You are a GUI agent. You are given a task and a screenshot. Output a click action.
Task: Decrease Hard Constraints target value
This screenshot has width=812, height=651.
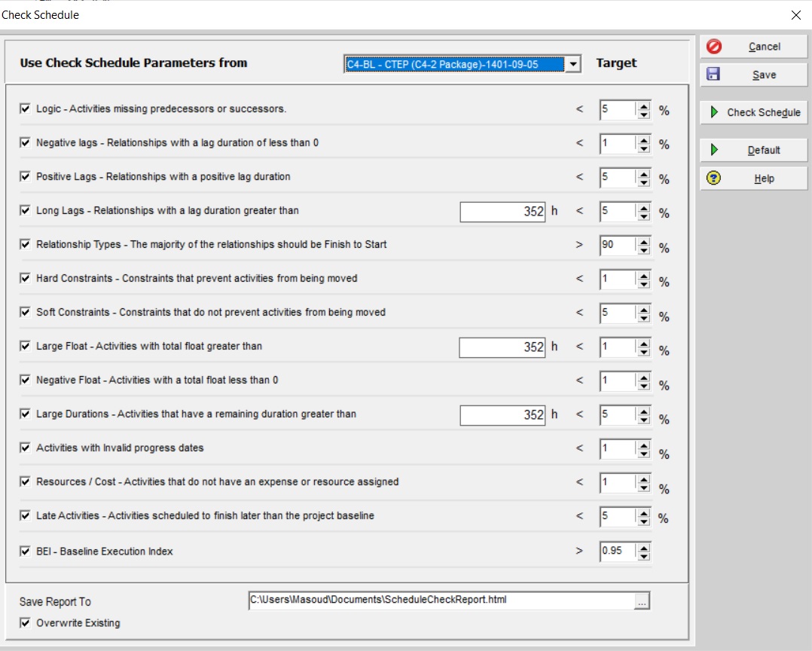click(x=644, y=284)
